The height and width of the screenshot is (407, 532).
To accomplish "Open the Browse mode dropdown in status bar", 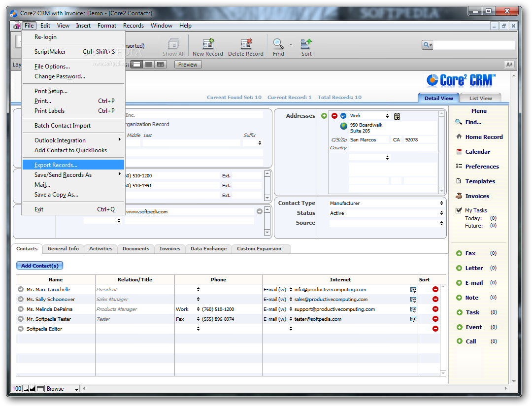I will click(x=77, y=389).
